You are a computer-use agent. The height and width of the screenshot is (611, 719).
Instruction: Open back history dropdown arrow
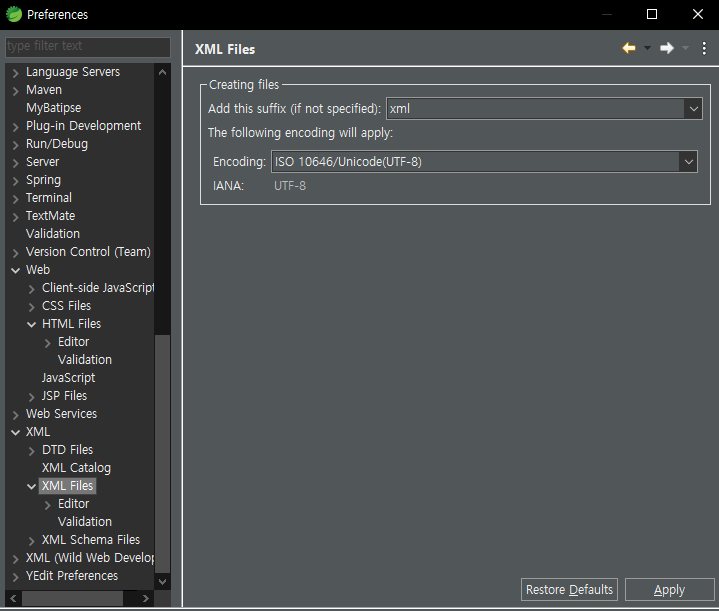(647, 48)
